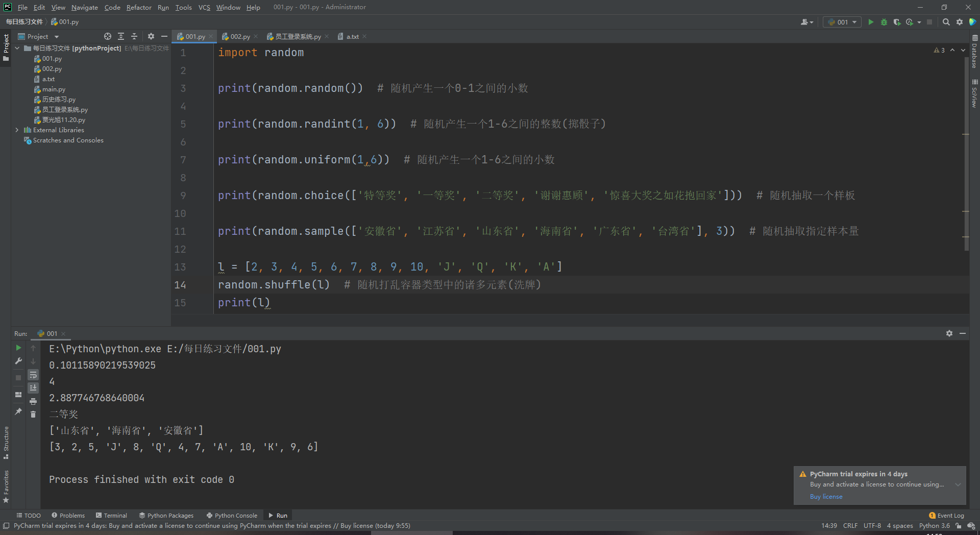
Task: Open the 4 spaces indent setting
Action: pyautogui.click(x=900, y=526)
